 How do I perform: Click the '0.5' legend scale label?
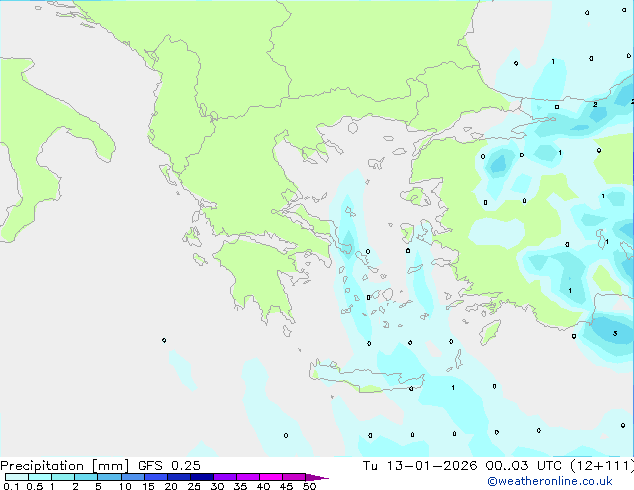point(35,486)
